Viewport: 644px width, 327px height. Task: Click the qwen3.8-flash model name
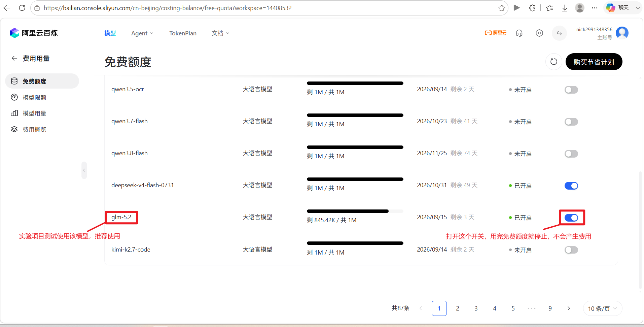coord(130,153)
